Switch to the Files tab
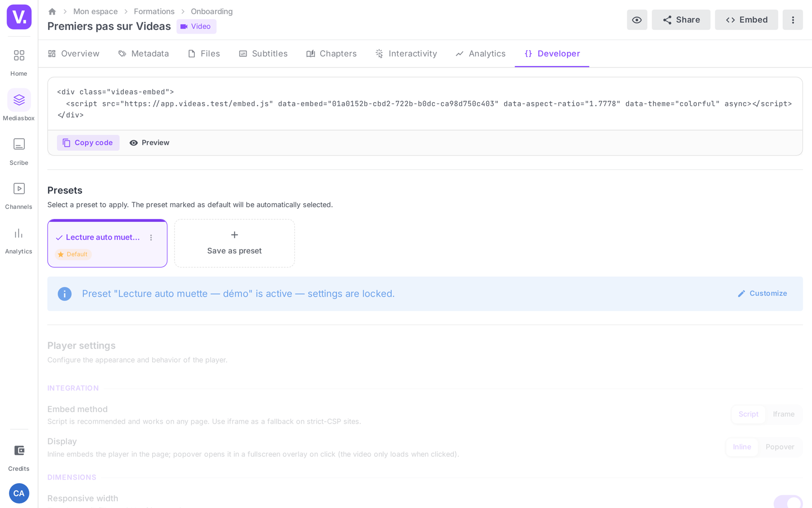Image resolution: width=812 pixels, height=508 pixels. [204, 53]
